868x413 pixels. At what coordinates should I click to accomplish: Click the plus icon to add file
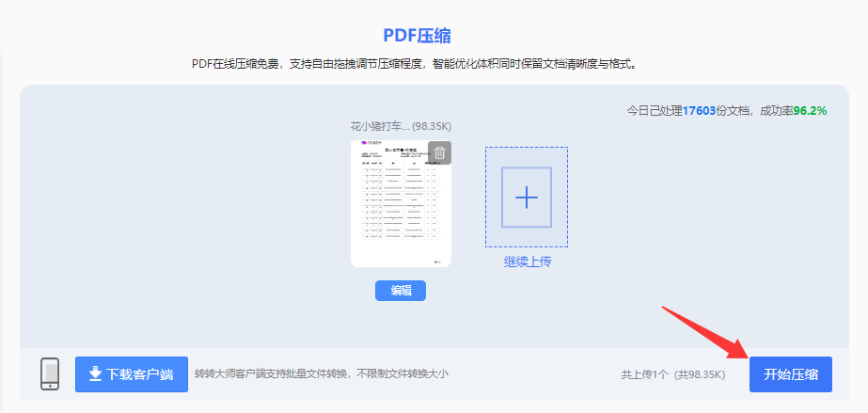(527, 197)
